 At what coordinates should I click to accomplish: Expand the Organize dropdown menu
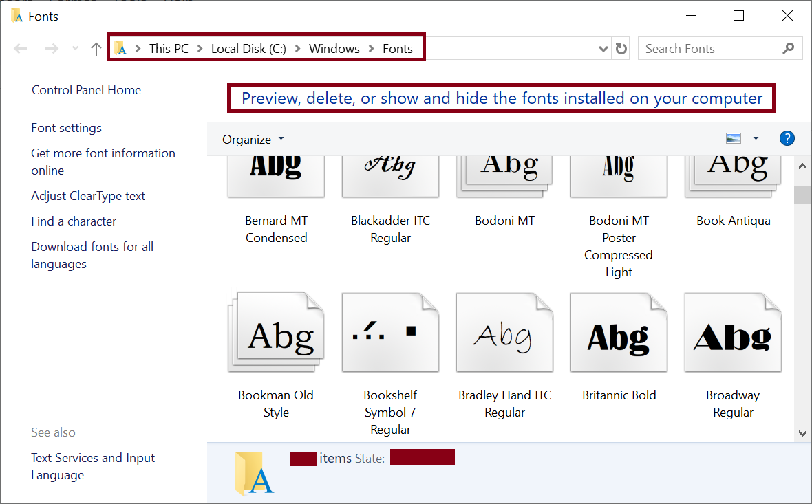(253, 139)
